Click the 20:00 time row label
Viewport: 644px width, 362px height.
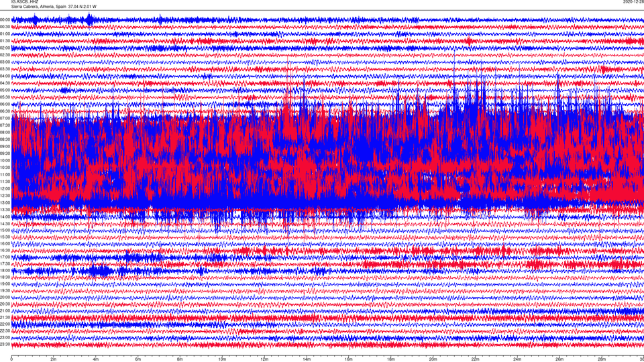[5, 297]
